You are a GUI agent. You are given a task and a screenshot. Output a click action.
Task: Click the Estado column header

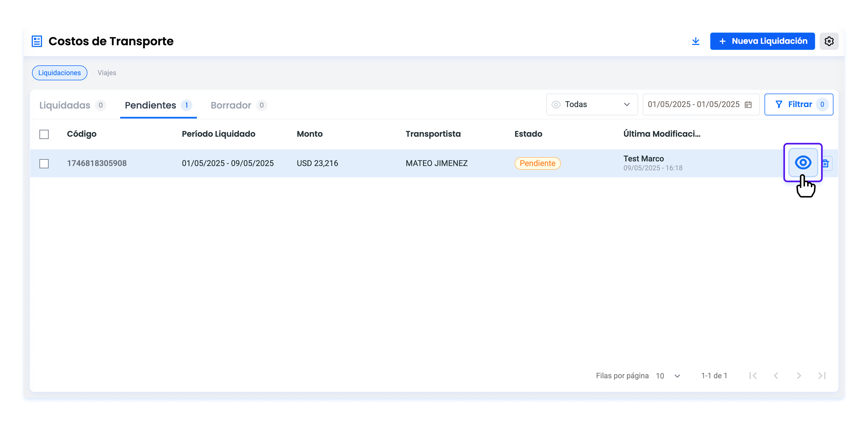(528, 134)
